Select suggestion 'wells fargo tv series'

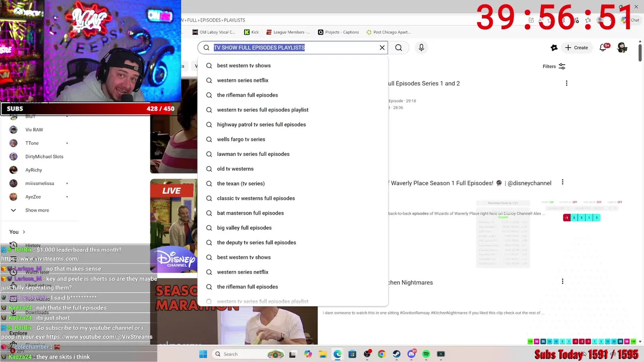(293, 139)
